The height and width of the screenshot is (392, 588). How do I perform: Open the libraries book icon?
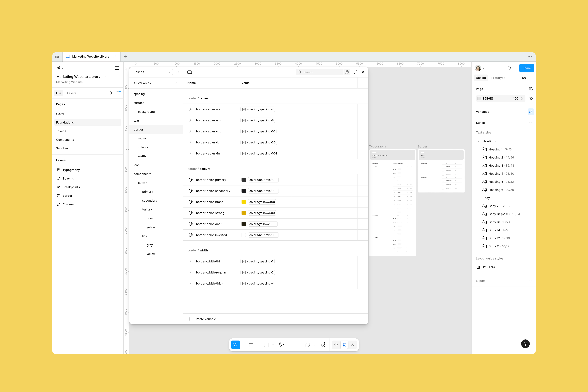(x=118, y=93)
